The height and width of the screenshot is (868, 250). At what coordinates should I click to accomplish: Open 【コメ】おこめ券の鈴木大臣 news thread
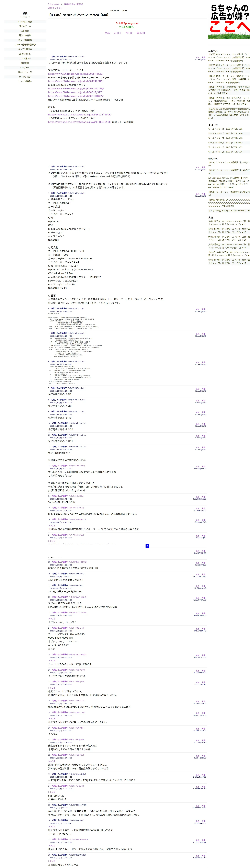pyautogui.click(x=229, y=114)
